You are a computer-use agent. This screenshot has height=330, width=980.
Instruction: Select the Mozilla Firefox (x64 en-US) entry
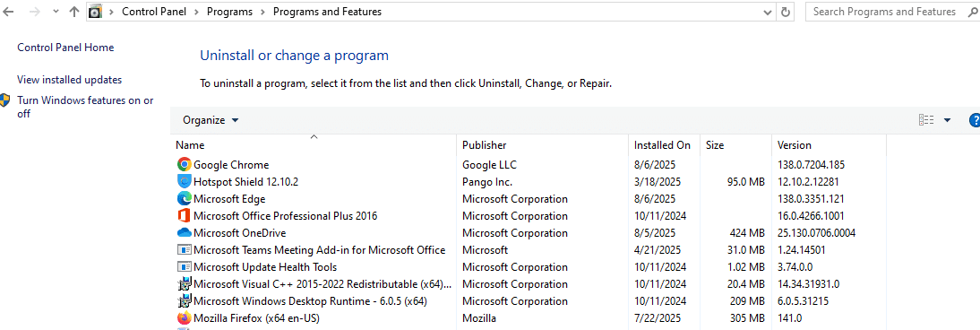(256, 318)
